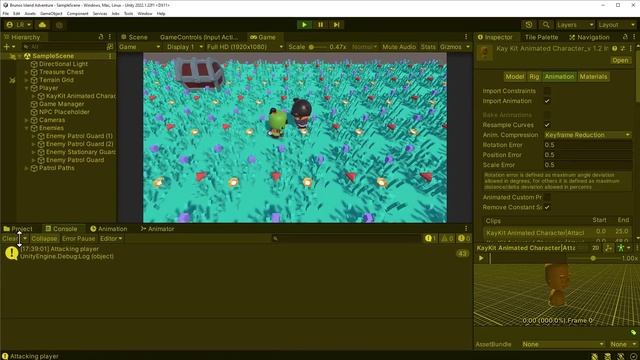This screenshot has height=360, width=640.
Task: Toggle the Stats overlay
Action: pyautogui.click(x=428, y=47)
